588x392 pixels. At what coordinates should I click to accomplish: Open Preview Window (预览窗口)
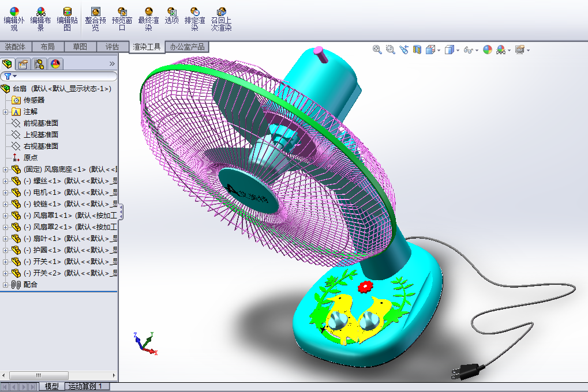click(x=122, y=19)
